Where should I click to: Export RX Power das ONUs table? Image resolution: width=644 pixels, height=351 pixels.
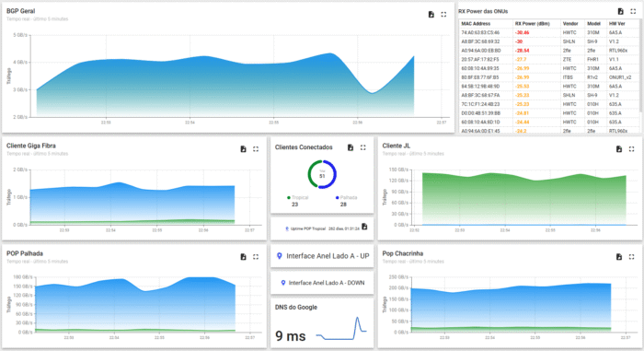click(x=621, y=12)
